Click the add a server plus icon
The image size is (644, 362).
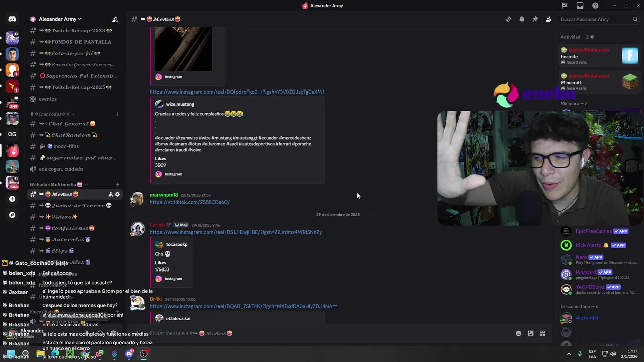[12, 199]
